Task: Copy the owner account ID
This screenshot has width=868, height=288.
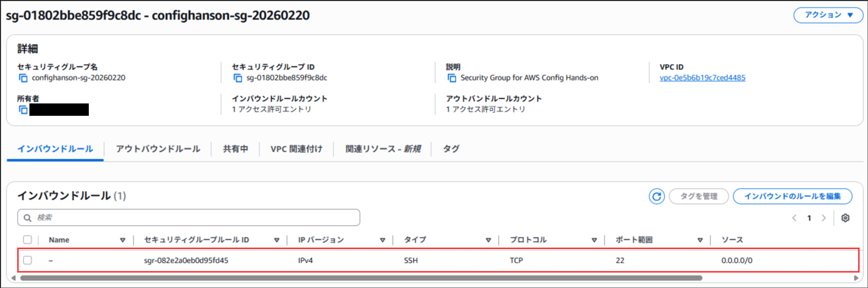Action: click(x=24, y=110)
